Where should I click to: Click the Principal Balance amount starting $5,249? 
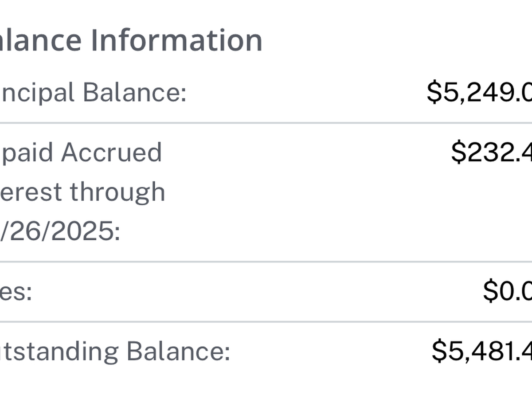point(479,93)
